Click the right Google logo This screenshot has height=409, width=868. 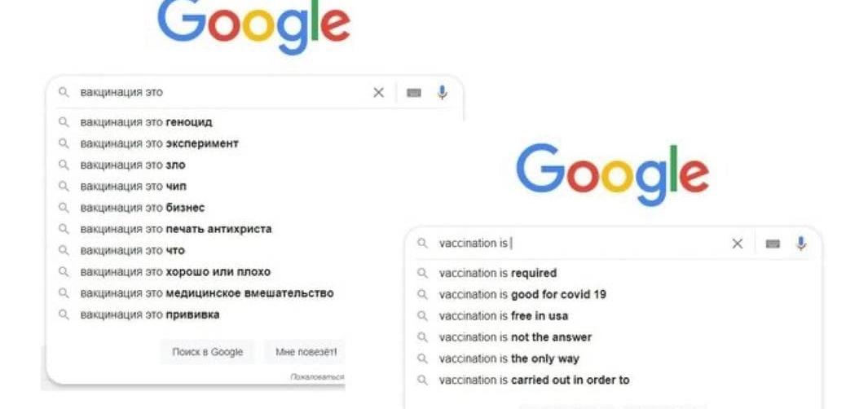click(x=612, y=174)
